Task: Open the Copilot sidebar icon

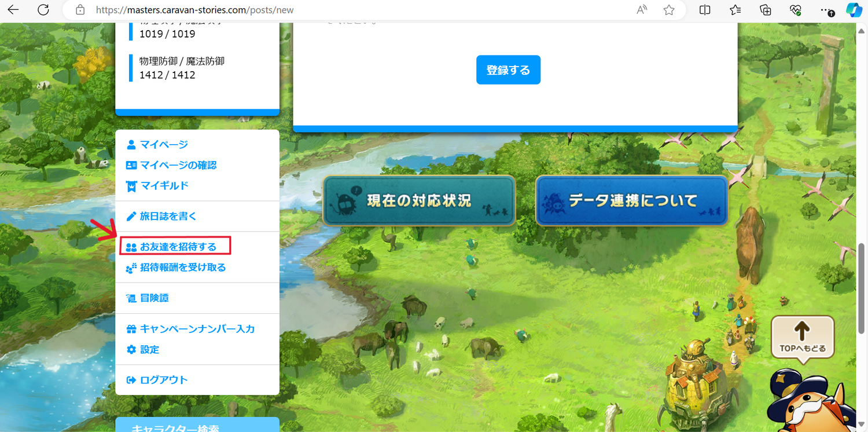Action: (x=854, y=10)
